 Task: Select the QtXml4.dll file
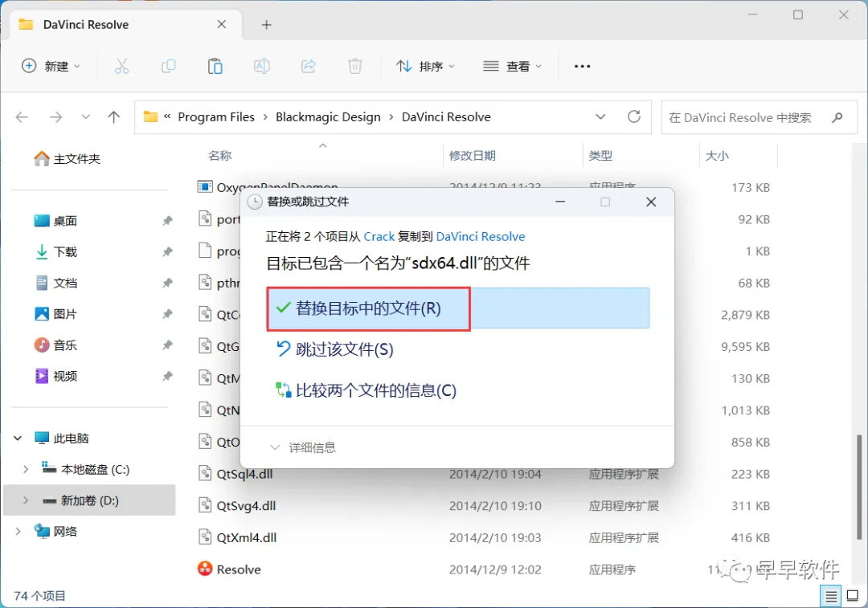coord(247,538)
